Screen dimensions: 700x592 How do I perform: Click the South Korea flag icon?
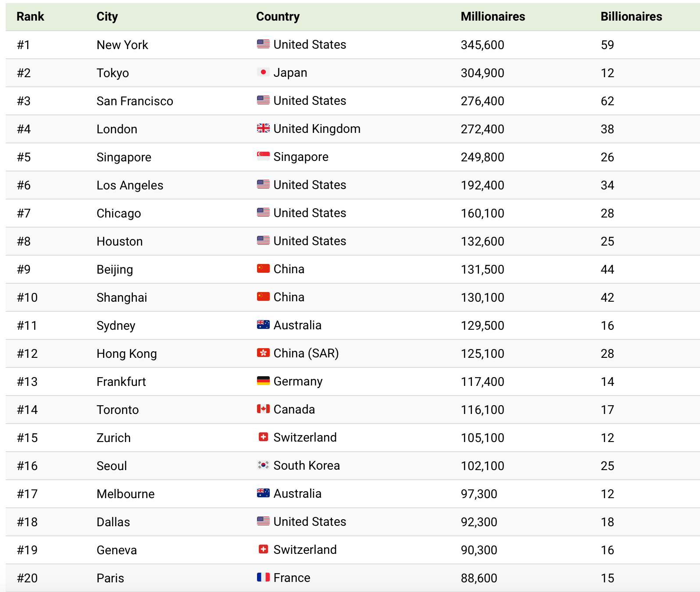pyautogui.click(x=263, y=465)
